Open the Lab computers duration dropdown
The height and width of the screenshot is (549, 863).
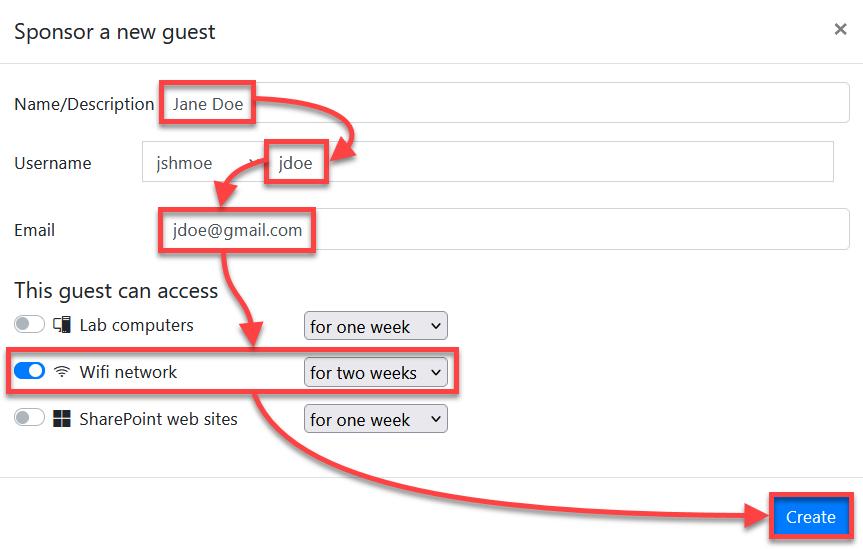(x=375, y=326)
